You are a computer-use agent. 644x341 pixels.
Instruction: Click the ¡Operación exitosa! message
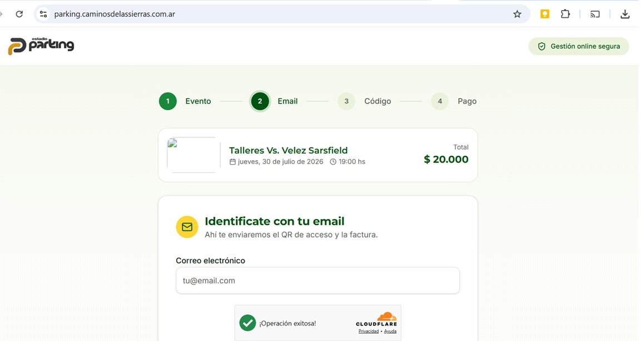(288, 323)
